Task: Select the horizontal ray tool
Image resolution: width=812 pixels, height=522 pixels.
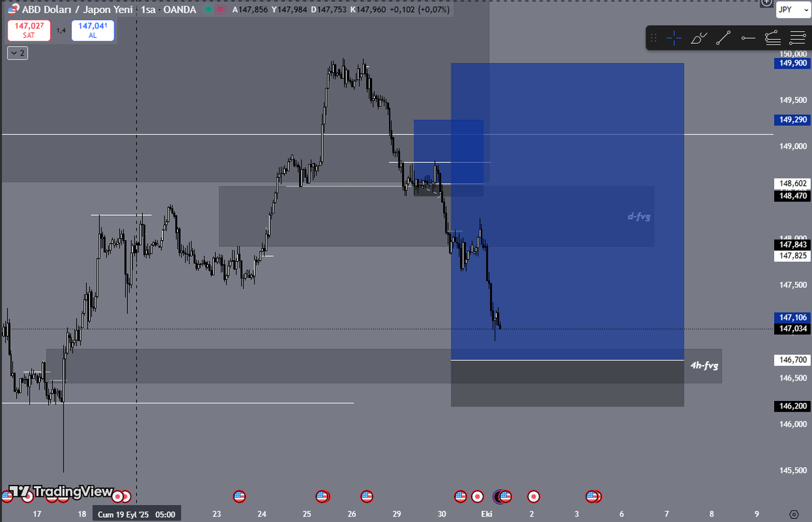Action: tap(748, 38)
